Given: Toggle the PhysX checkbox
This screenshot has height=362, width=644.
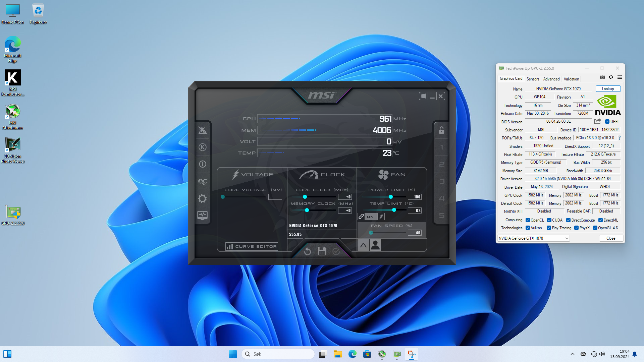Looking at the screenshot, I should point(576,228).
